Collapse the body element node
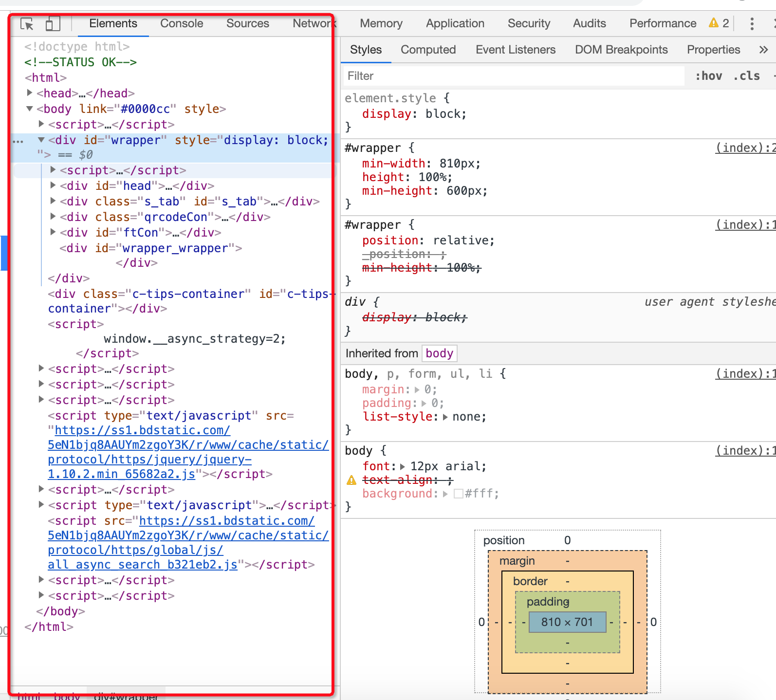776x700 pixels. click(x=30, y=108)
